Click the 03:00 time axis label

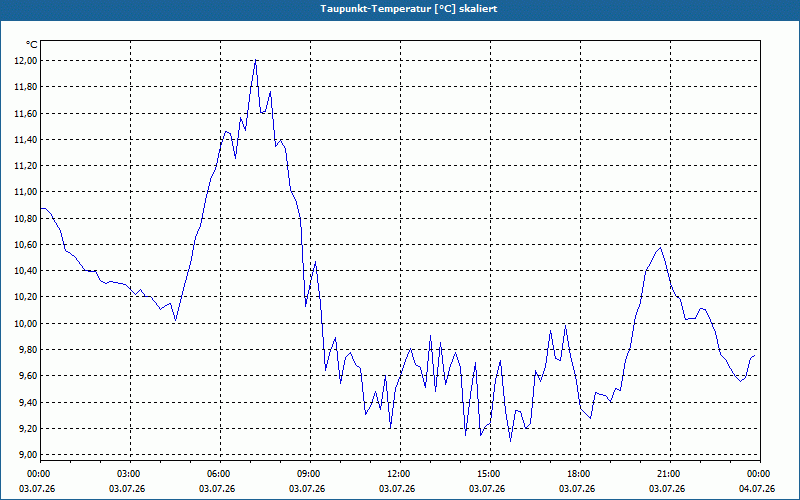tap(131, 474)
